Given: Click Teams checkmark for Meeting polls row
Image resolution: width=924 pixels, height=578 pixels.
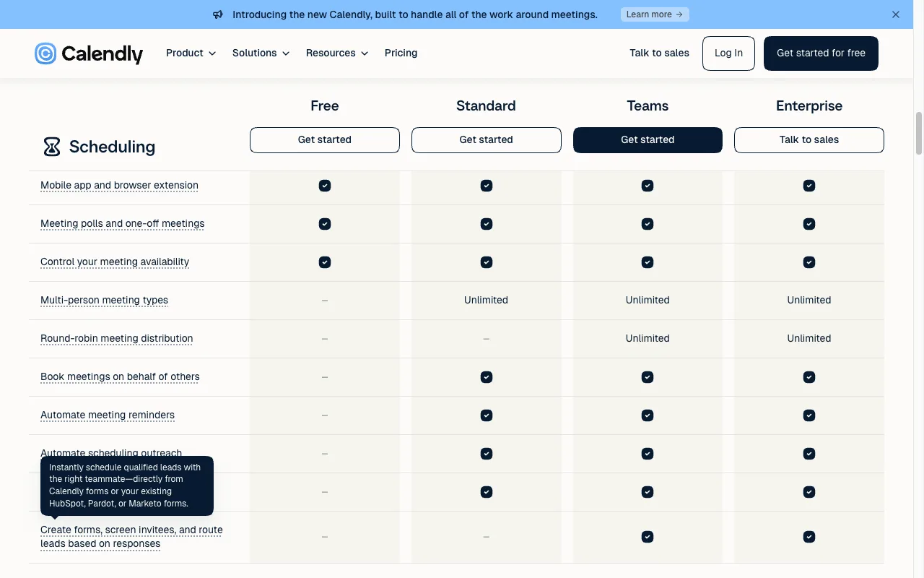Looking at the screenshot, I should point(648,224).
